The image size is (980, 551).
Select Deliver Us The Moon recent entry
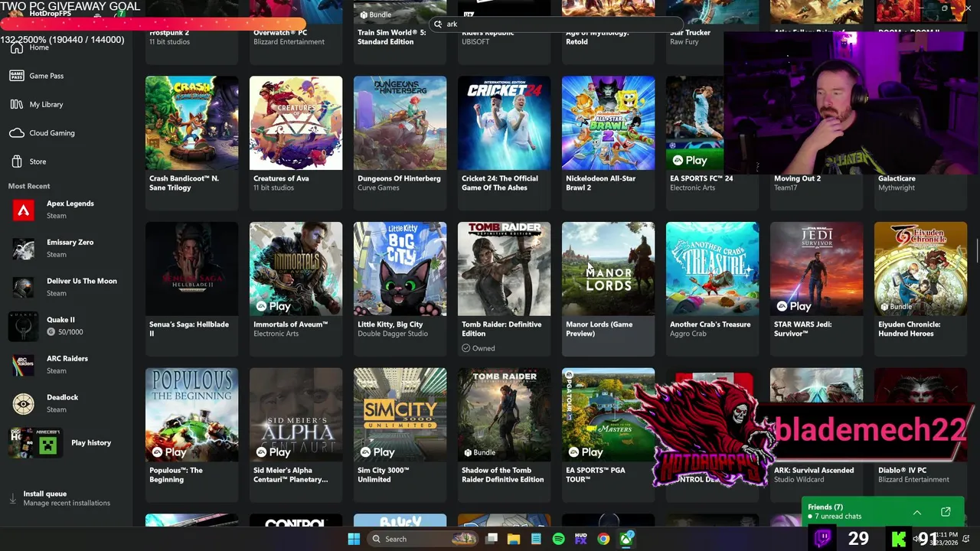pyautogui.click(x=67, y=287)
